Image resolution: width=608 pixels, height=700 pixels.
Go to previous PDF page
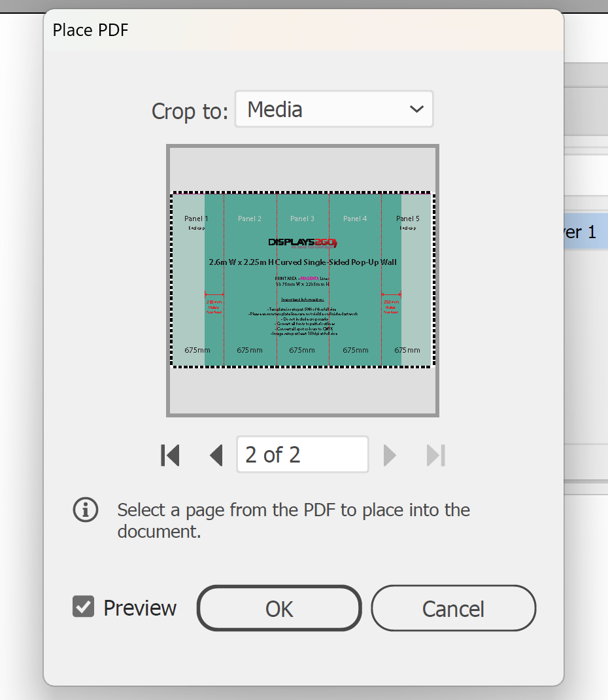point(216,455)
